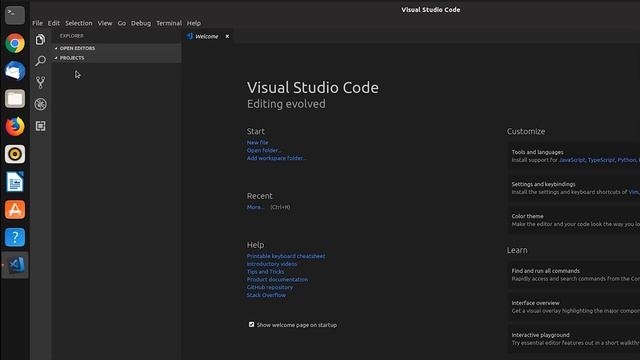640x360 pixels.
Task: Open the Debug menu
Action: 141,23
